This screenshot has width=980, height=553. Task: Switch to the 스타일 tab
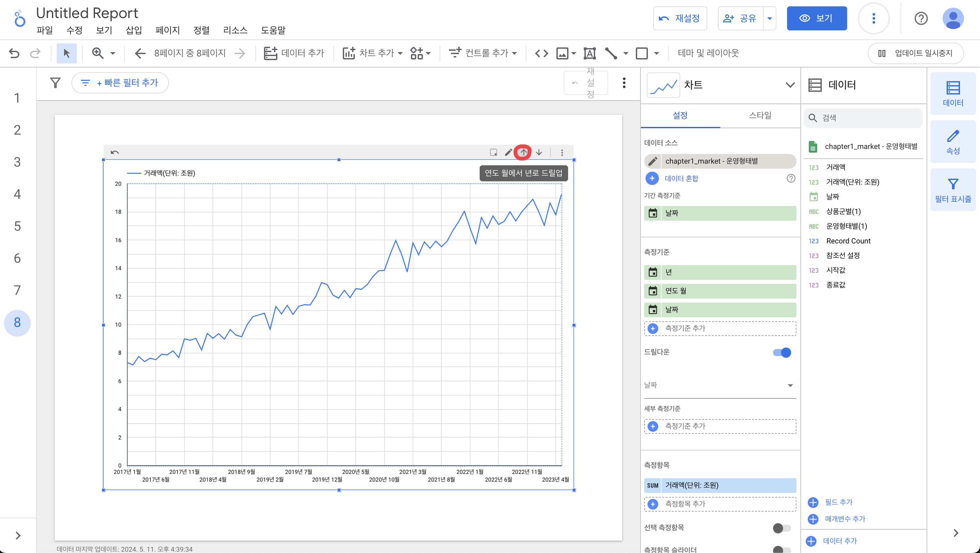[x=760, y=115]
